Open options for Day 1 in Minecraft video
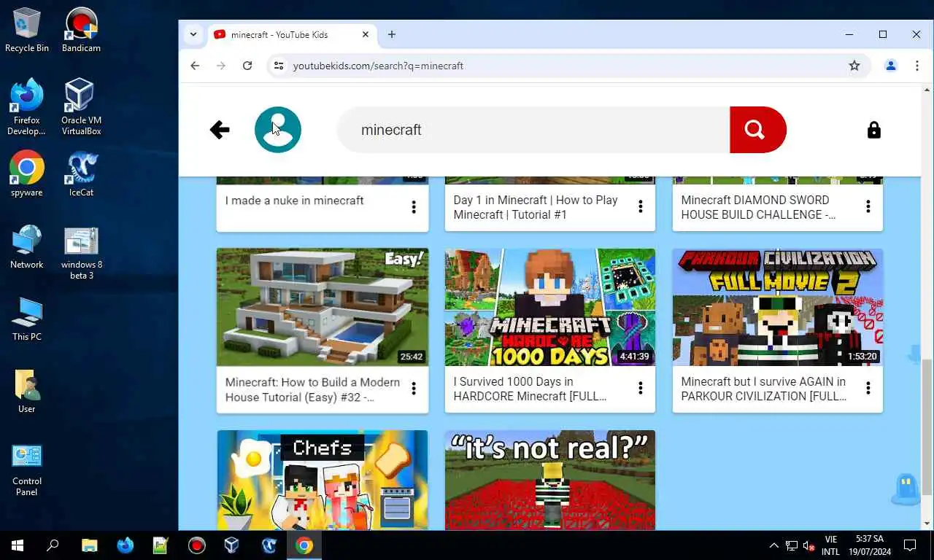 [641, 207]
